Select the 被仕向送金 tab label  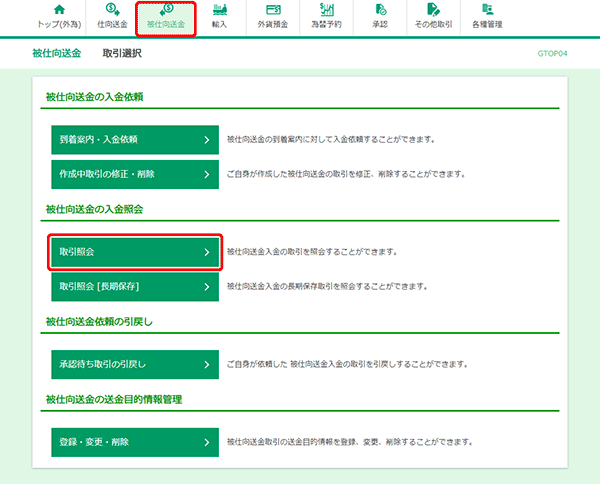click(165, 23)
